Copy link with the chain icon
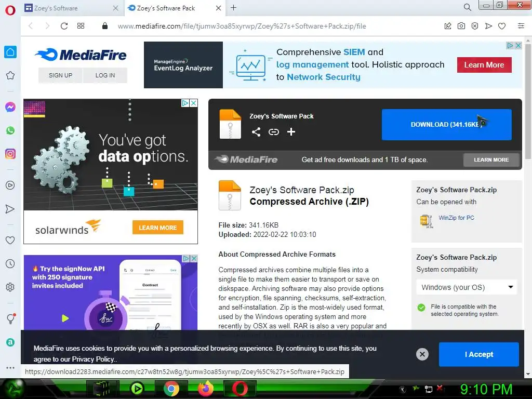The height and width of the screenshot is (399, 532). tap(274, 132)
